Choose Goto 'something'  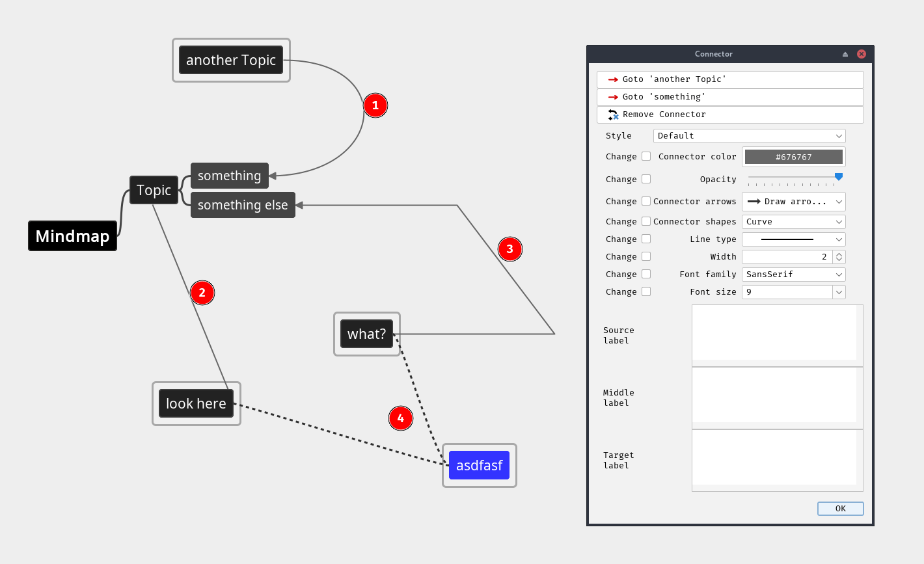pyautogui.click(x=730, y=97)
